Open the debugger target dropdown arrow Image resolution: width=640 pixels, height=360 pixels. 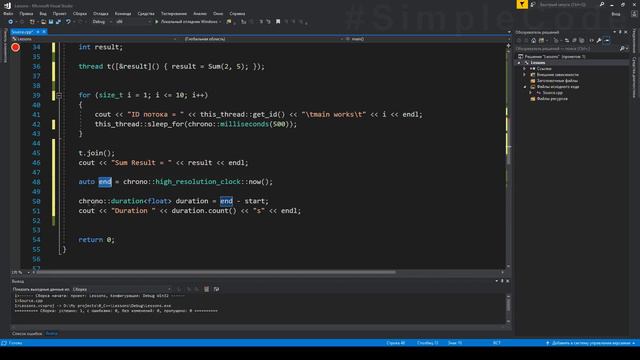coord(220,22)
